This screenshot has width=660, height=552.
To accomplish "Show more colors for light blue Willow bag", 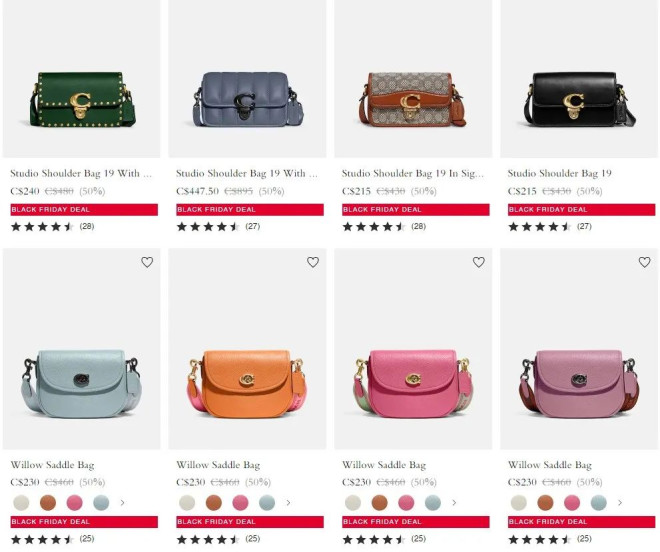I will (122, 502).
